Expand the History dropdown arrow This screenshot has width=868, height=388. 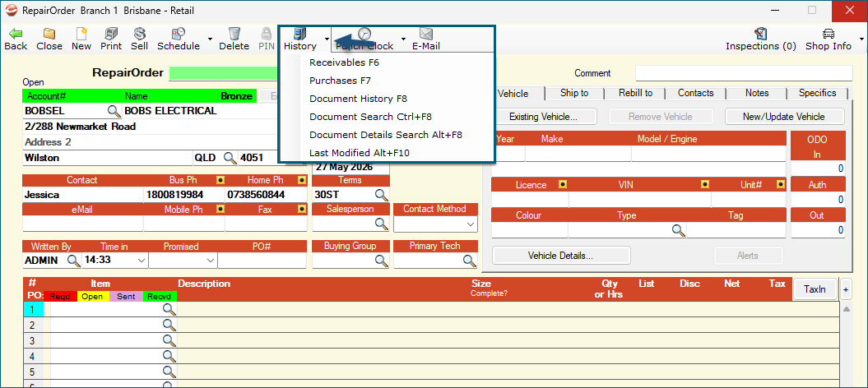(x=327, y=39)
